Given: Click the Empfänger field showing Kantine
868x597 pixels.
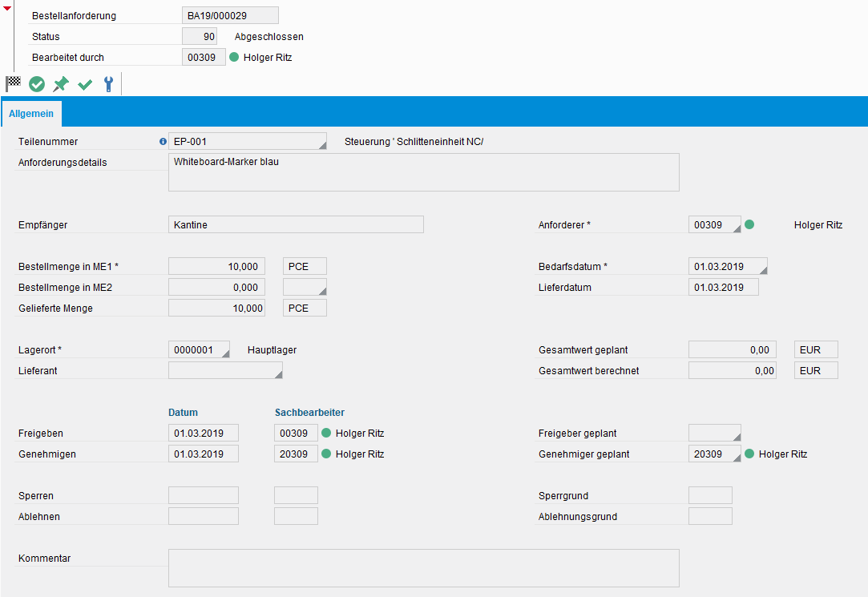Looking at the screenshot, I should click(296, 225).
